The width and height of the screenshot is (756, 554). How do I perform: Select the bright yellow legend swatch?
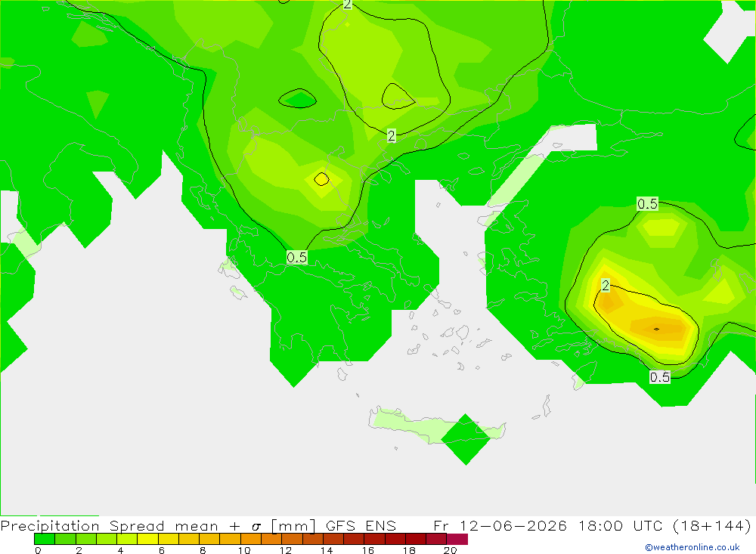(x=147, y=539)
